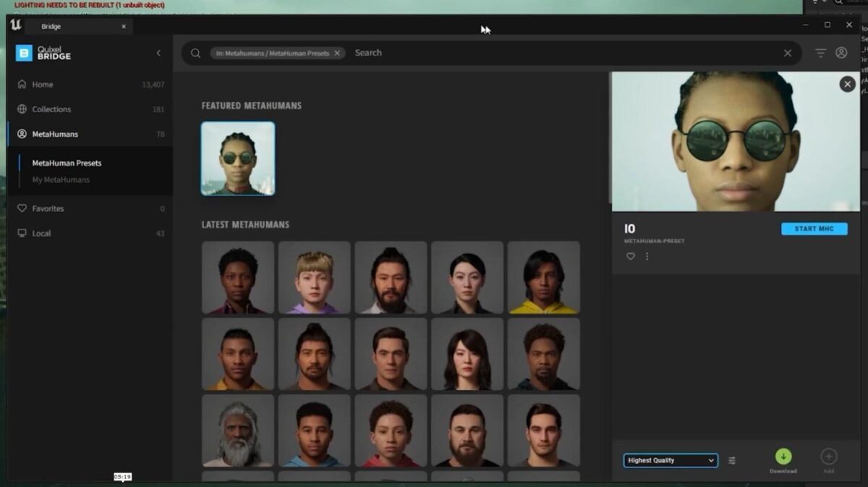Favorite the IO preset with the heart toggle
The width and height of the screenshot is (868, 487).
pos(630,256)
